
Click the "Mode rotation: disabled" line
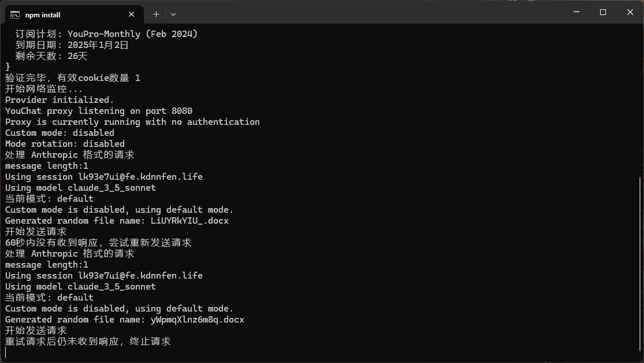point(65,144)
